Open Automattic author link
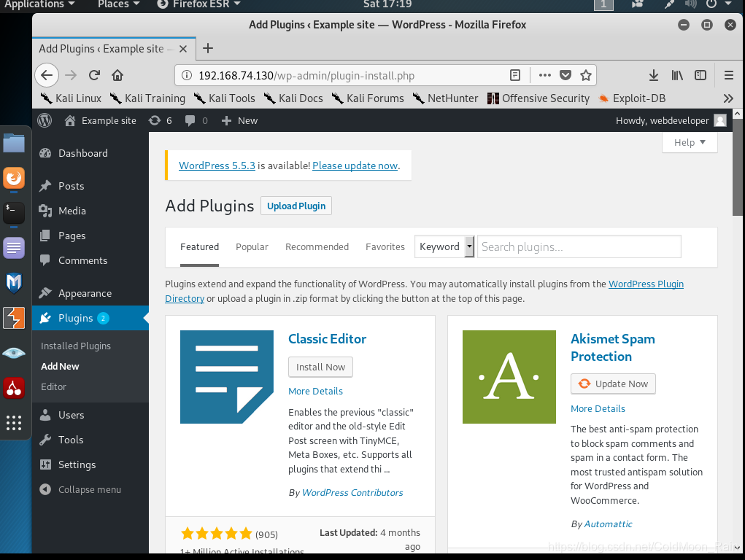This screenshot has width=745, height=560. click(608, 524)
